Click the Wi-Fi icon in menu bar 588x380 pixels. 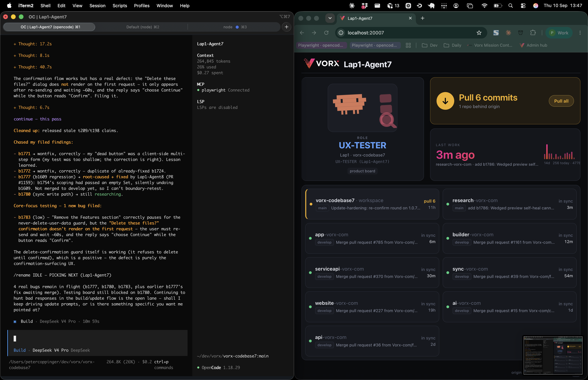click(x=484, y=6)
